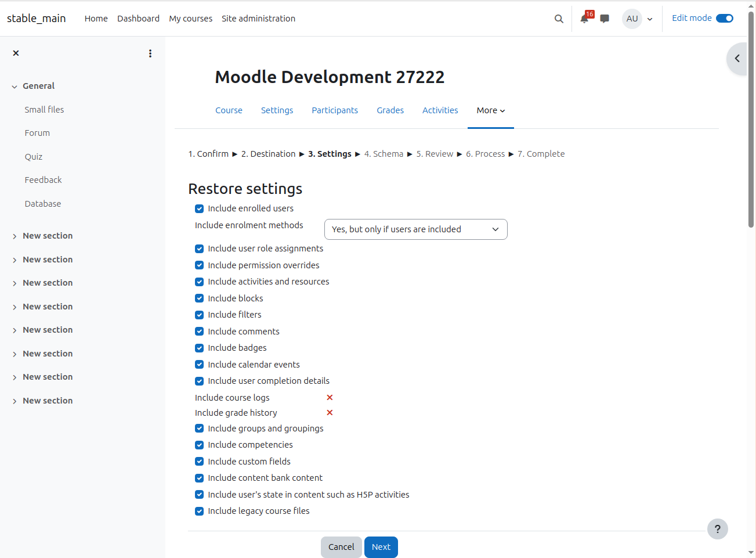Image resolution: width=756 pixels, height=558 pixels.
Task: Expand the second New section
Action: (15, 260)
